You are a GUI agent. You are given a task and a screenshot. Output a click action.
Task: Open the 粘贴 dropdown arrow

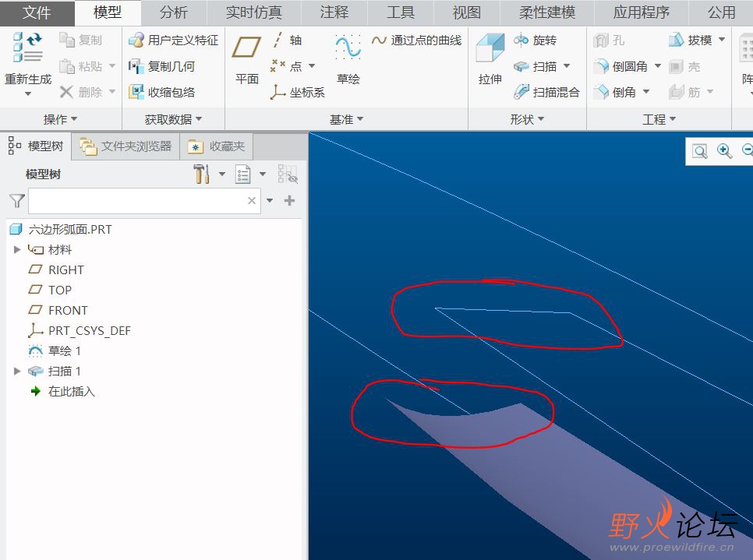[112, 65]
